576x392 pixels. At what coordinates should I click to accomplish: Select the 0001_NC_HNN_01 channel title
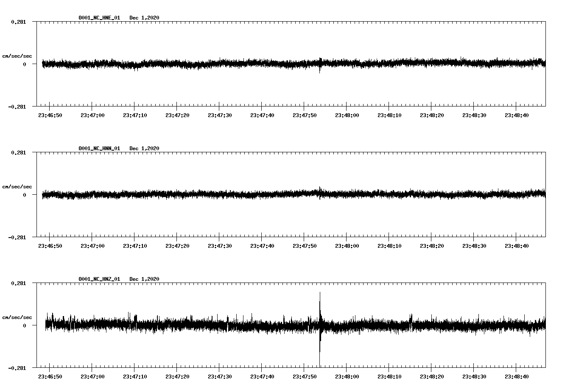tap(99, 148)
